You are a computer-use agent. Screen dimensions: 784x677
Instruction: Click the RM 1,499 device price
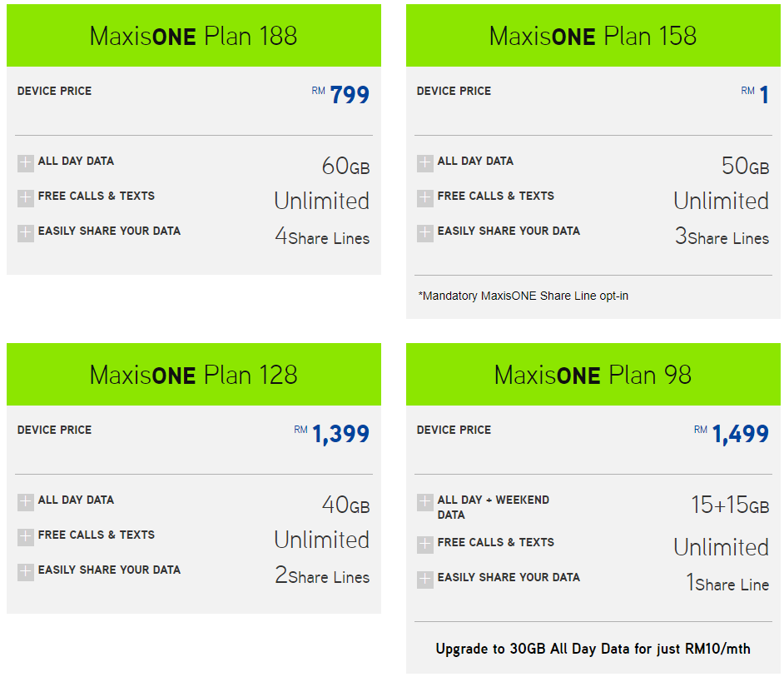(x=740, y=434)
